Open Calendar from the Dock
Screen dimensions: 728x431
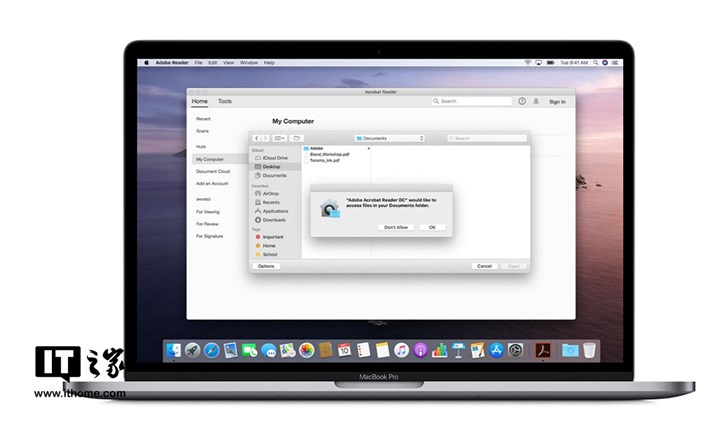coord(344,350)
